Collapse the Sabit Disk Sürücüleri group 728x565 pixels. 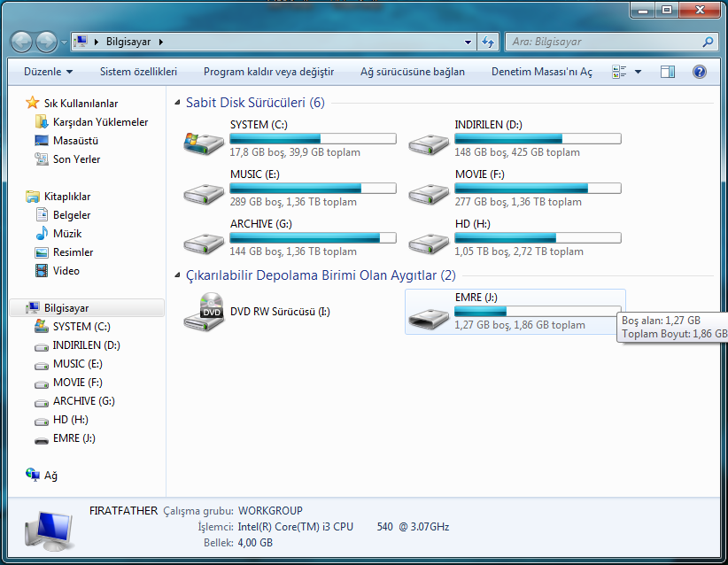pyautogui.click(x=178, y=103)
